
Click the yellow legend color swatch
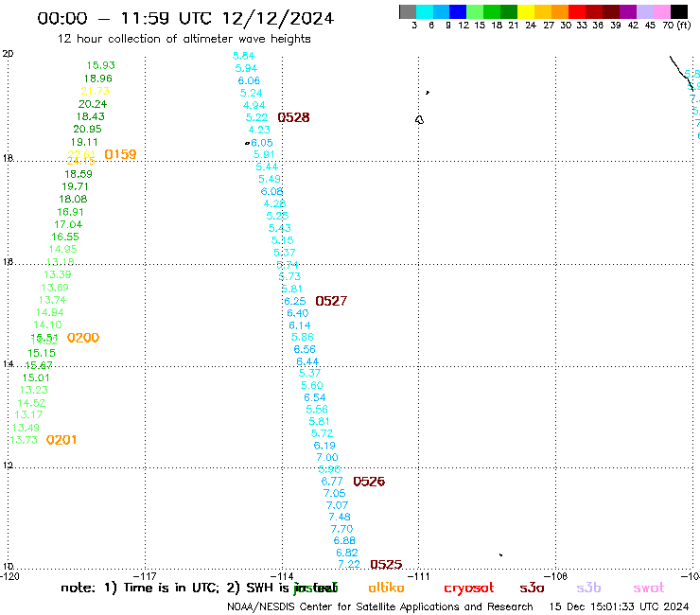[526, 11]
